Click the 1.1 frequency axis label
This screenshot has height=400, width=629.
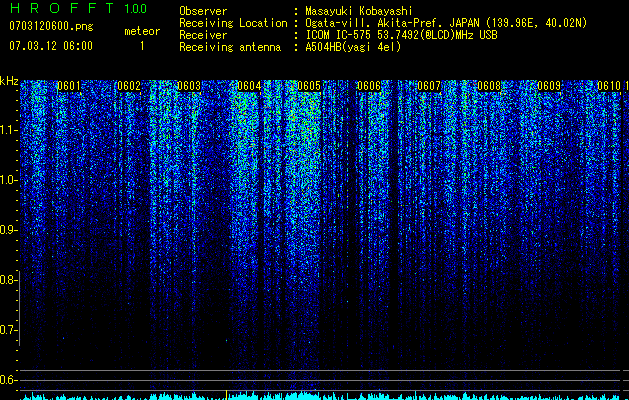coord(8,130)
